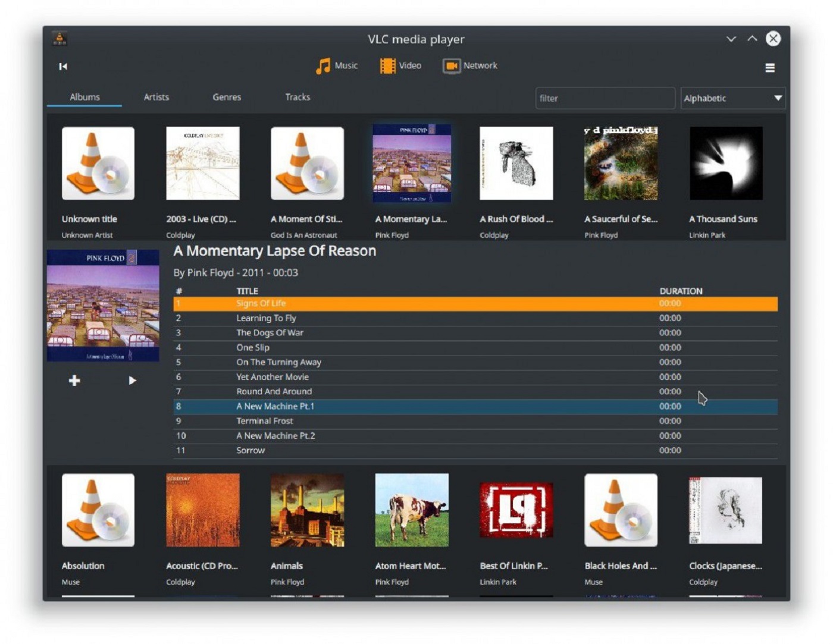Switch to the Artists tab
This screenshot has width=833, height=644.
click(155, 97)
